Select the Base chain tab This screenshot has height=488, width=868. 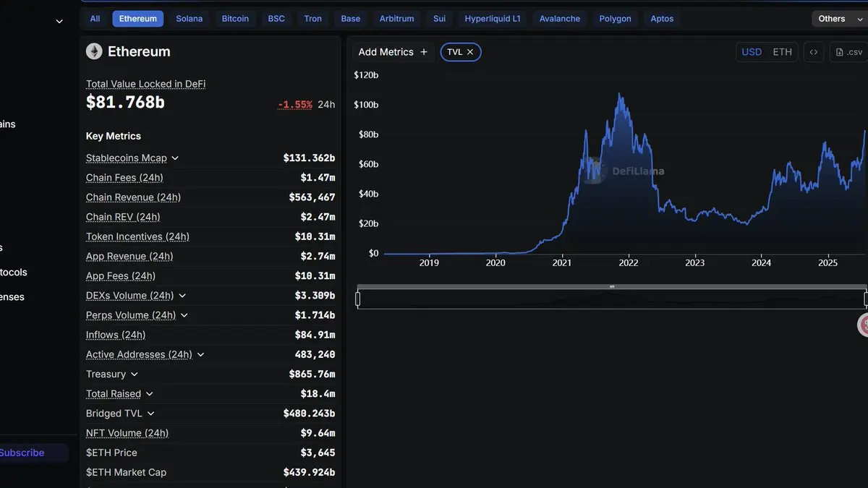351,19
